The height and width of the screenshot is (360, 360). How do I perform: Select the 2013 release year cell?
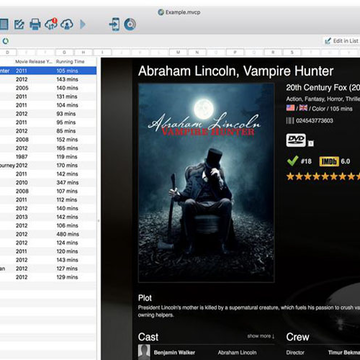coord(22,217)
